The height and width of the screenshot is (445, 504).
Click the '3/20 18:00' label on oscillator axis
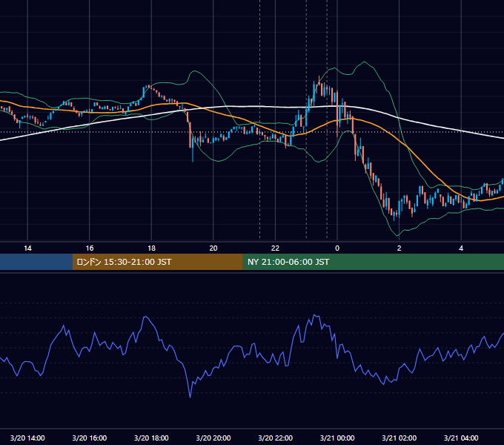pos(151,438)
